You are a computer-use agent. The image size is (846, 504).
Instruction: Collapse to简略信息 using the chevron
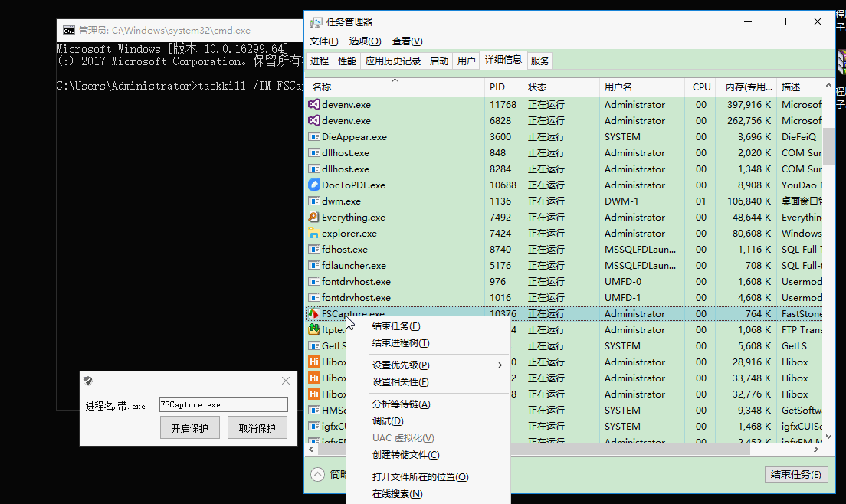(x=317, y=474)
